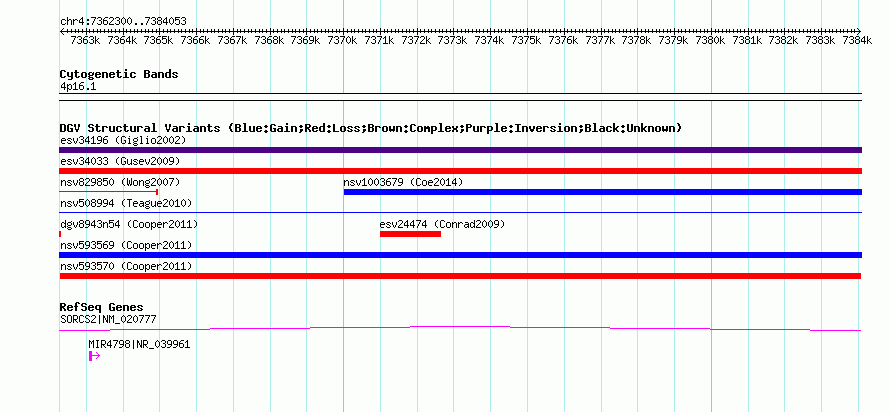This screenshot has height=412, width=890.
Task: Click the esv34196 (Giglio2002) label
Action: [x=123, y=140]
